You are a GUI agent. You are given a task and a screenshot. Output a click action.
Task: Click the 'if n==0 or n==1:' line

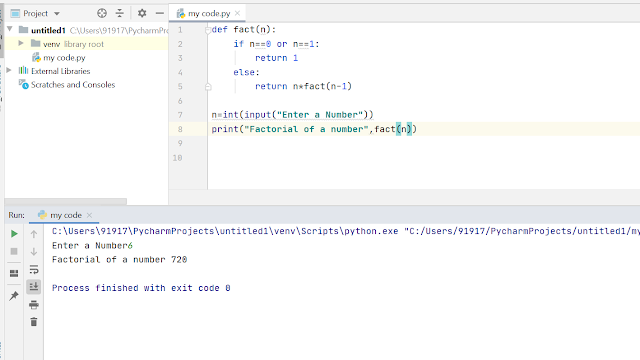tap(276, 44)
